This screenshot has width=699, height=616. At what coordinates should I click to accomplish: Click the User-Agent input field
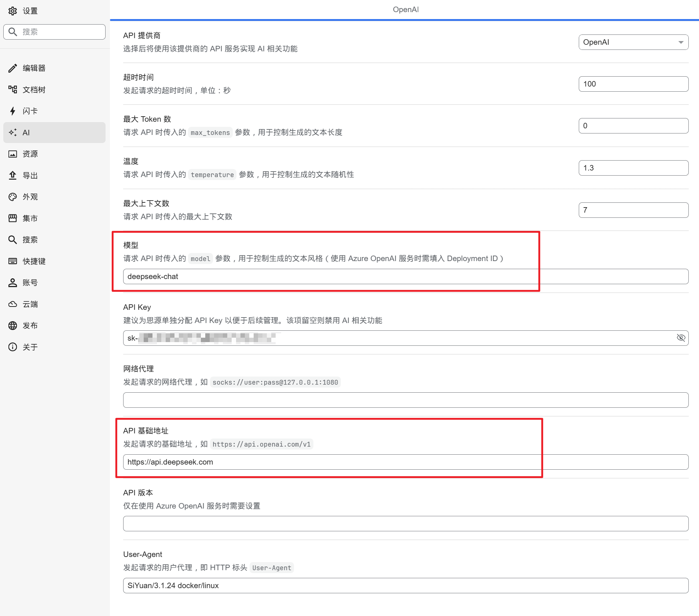[406, 586]
